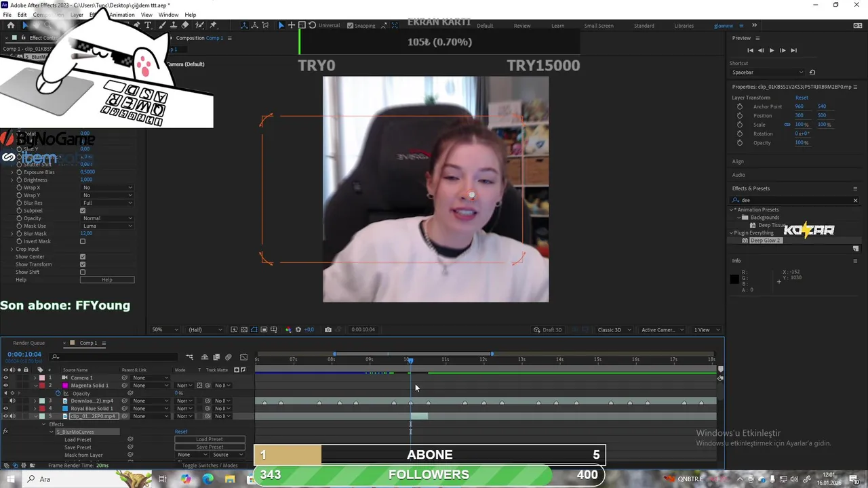Open the 1 View layout dropdown
Viewport: 868px width, 488px height.
click(x=706, y=330)
